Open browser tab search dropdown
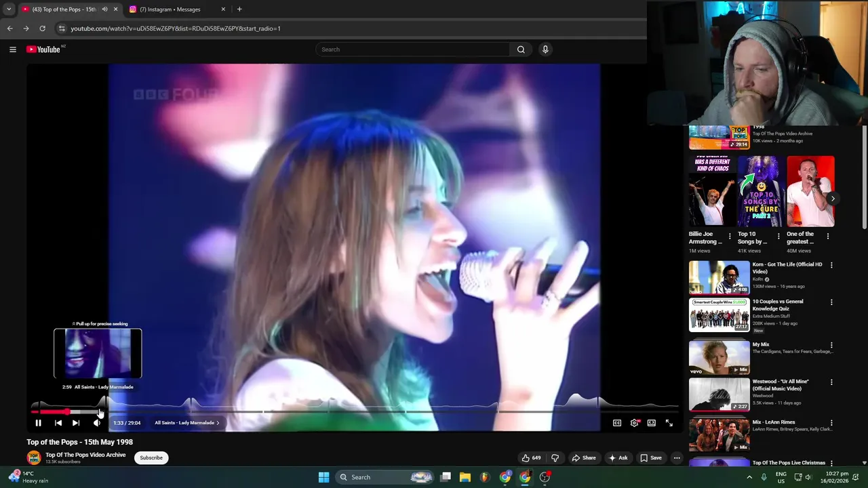The image size is (868, 488). (x=9, y=9)
